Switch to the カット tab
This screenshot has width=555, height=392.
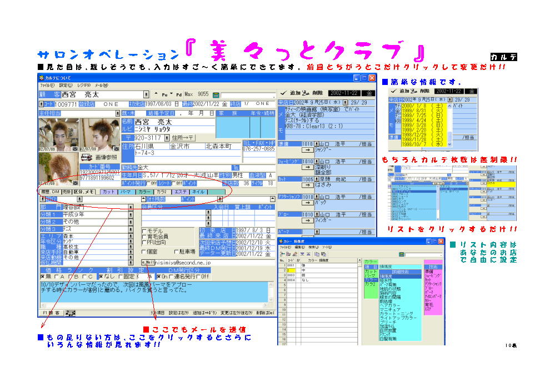click(x=109, y=192)
